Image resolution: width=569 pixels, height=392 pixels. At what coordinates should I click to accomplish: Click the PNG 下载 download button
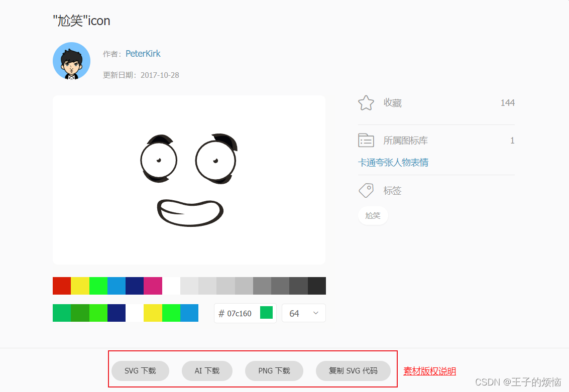click(x=274, y=370)
